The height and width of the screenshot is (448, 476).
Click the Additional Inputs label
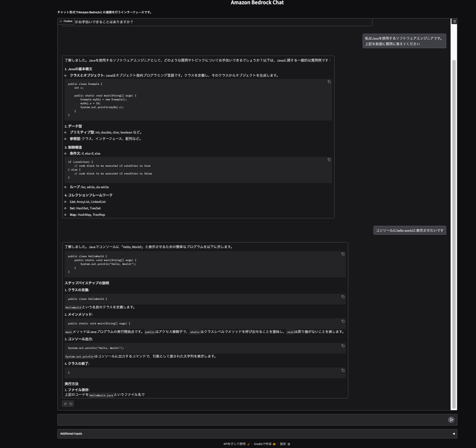click(x=71, y=434)
